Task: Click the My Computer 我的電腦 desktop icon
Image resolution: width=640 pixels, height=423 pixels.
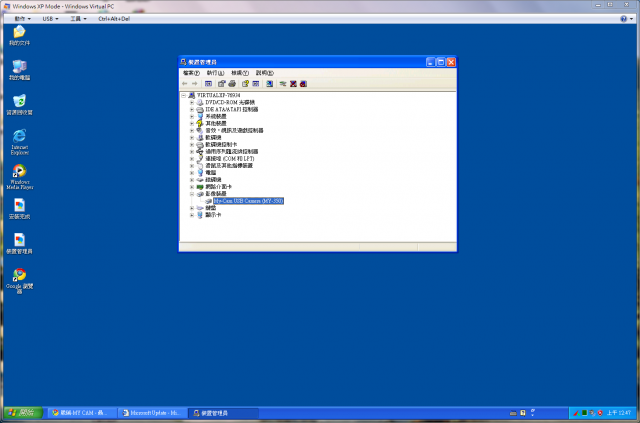Action: click(19, 70)
